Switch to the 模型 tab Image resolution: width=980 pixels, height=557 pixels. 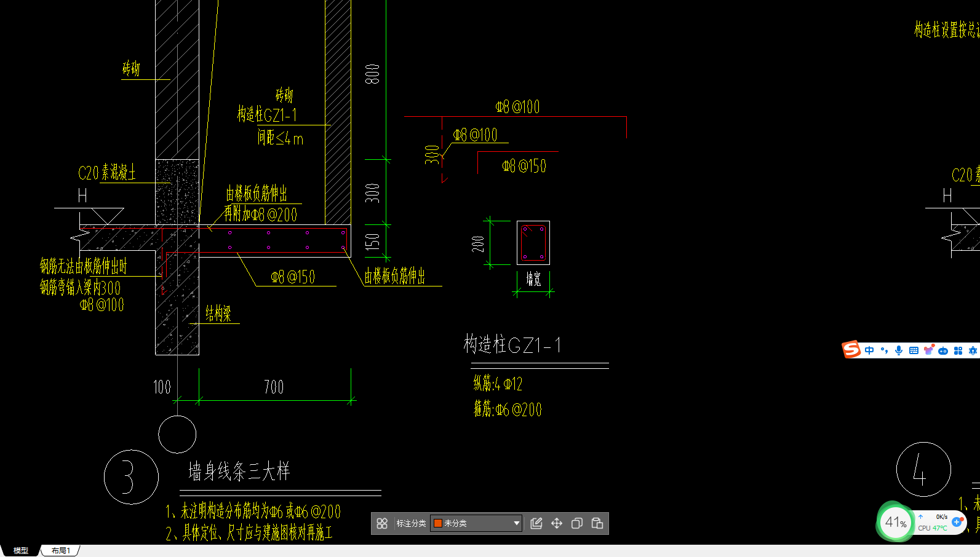[x=21, y=550]
